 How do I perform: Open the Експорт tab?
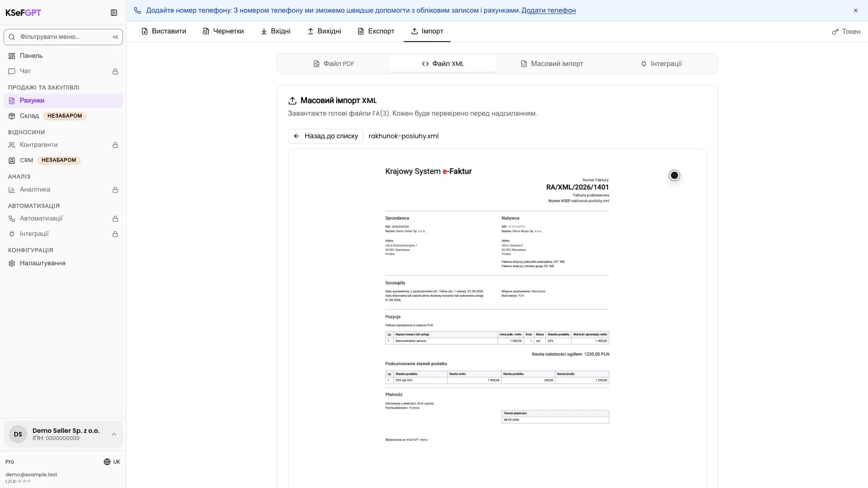(x=376, y=31)
